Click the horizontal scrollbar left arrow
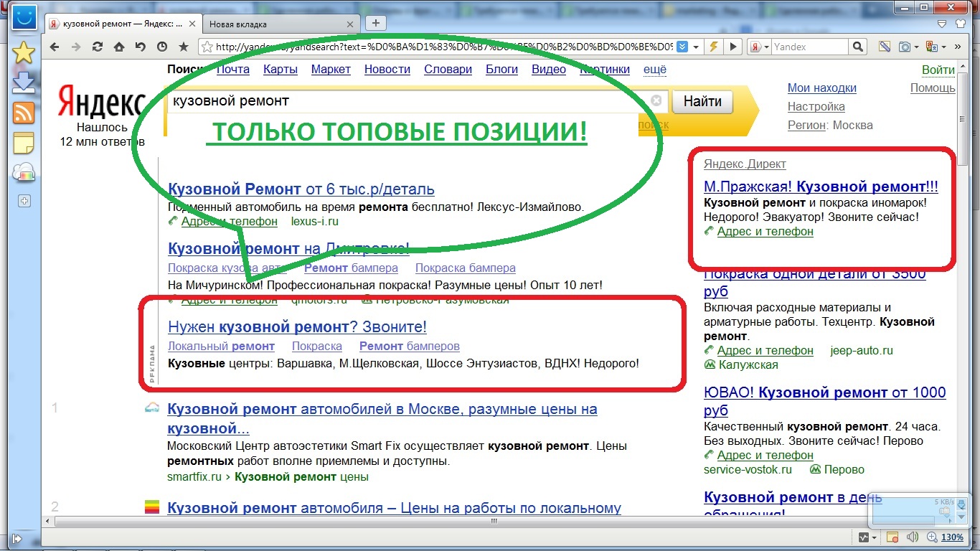Image resolution: width=980 pixels, height=551 pixels. pyautogui.click(x=49, y=522)
